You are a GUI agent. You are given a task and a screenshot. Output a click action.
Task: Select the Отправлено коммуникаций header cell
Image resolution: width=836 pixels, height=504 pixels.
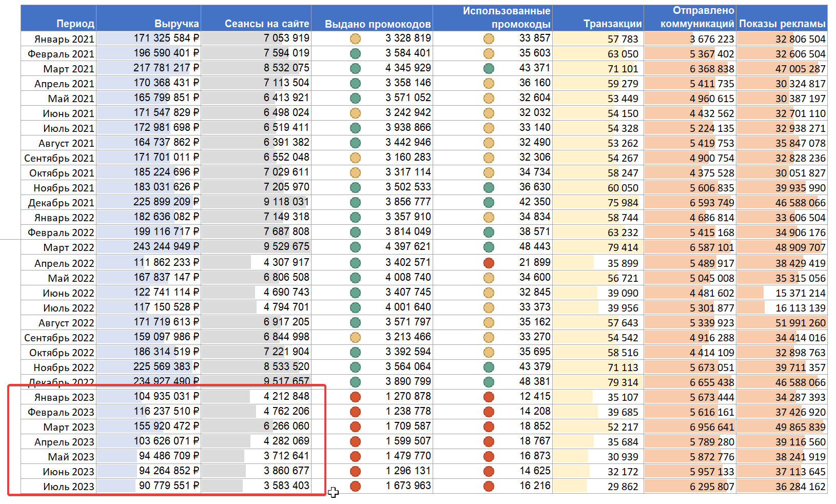(x=690, y=18)
